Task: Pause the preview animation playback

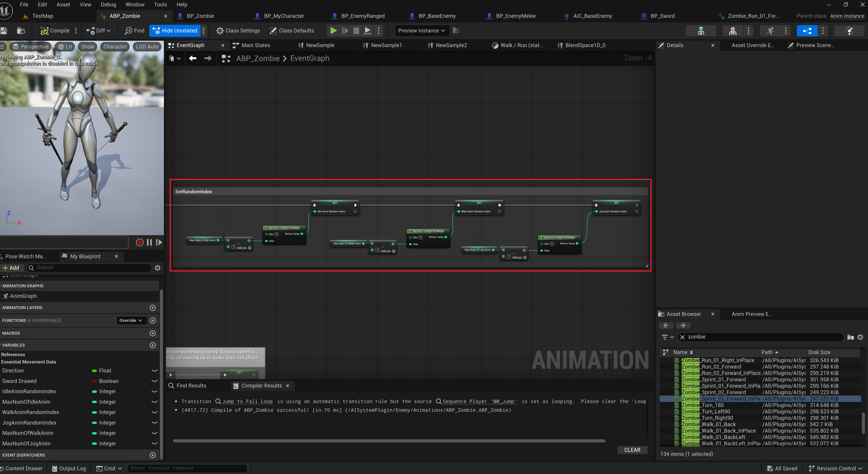Action: 149,242
